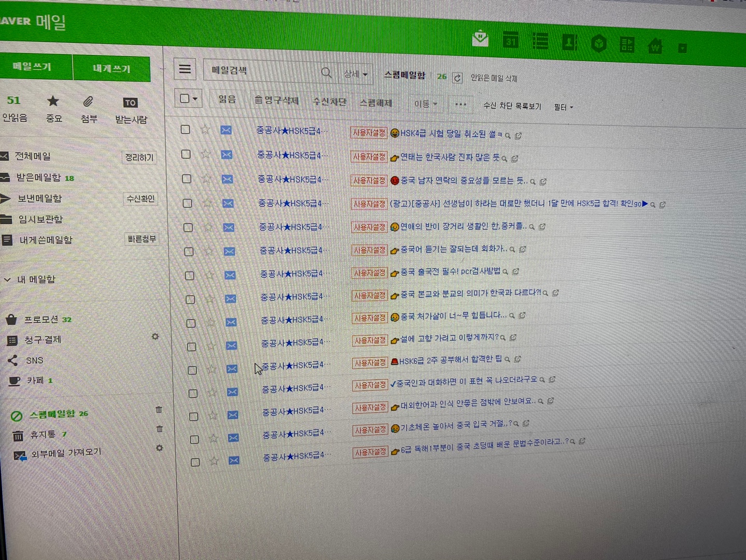This screenshot has width=746, height=560.
Task: Empty 휴지통 with its trash icon
Action: click(x=160, y=429)
